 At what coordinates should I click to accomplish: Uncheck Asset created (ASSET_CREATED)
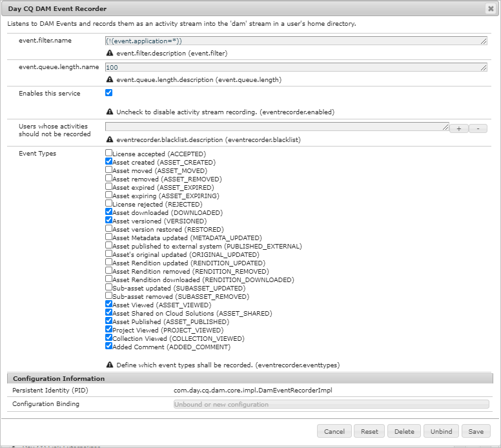[x=108, y=161]
